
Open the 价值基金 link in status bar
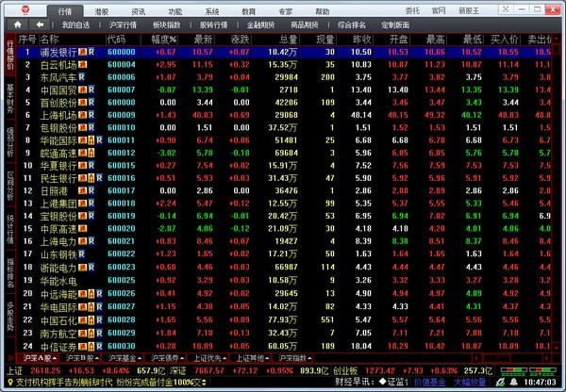coord(429,382)
